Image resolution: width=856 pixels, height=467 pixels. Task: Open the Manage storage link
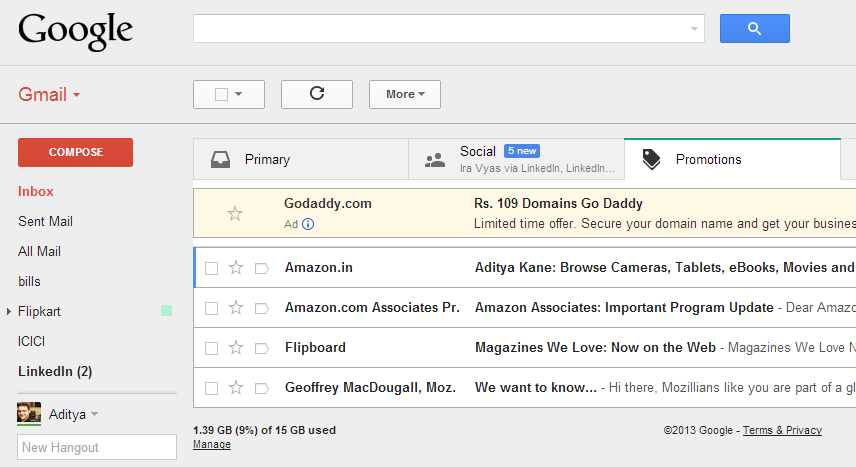coord(212,445)
